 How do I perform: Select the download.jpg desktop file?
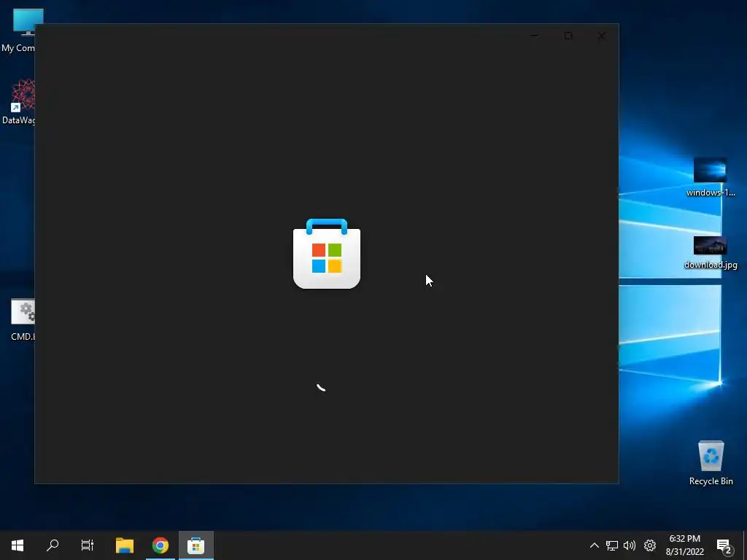click(x=711, y=252)
